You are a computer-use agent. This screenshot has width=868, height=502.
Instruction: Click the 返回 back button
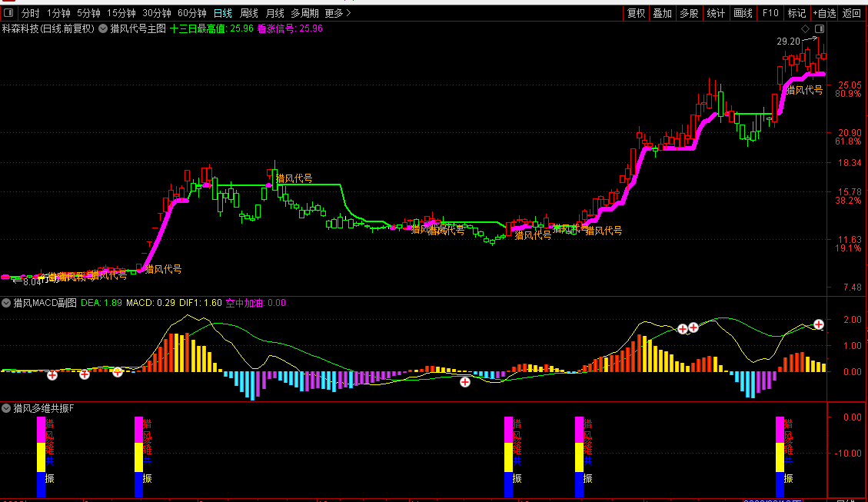(x=851, y=13)
